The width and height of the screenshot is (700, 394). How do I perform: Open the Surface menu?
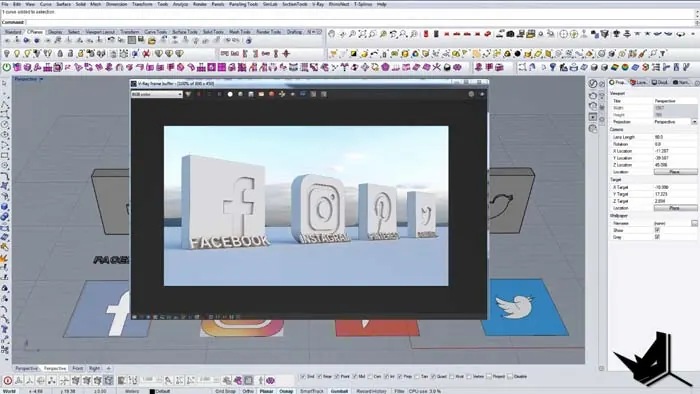click(64, 4)
